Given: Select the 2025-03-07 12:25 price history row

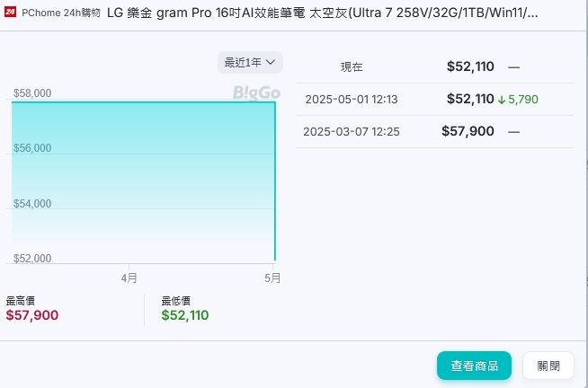Looking at the screenshot, I should pyautogui.click(x=434, y=131).
